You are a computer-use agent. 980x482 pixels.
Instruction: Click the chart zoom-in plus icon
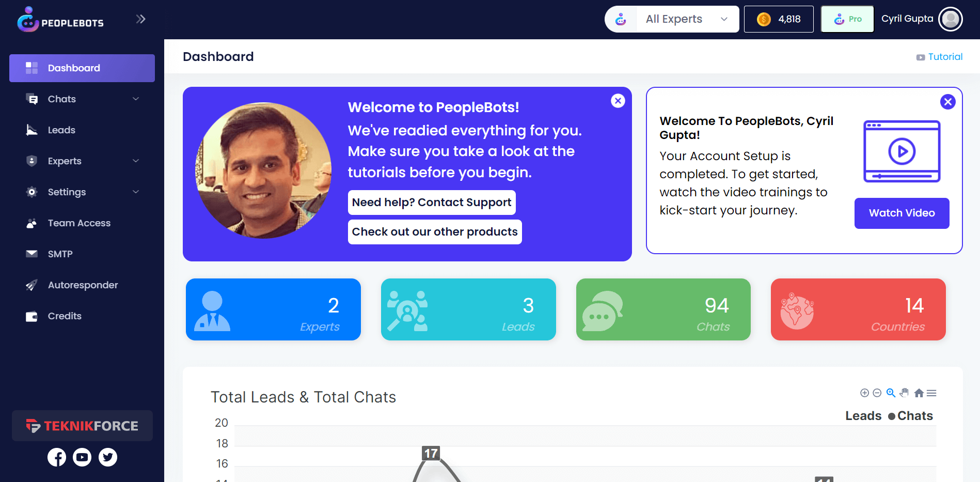[864, 393]
